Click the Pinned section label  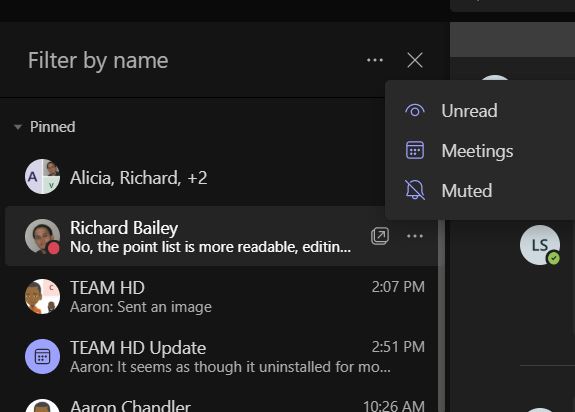(52, 127)
